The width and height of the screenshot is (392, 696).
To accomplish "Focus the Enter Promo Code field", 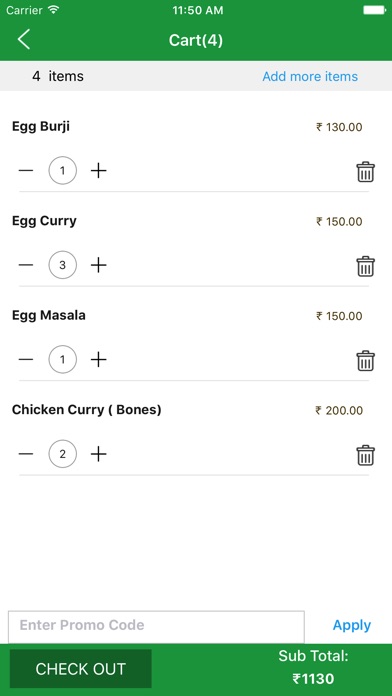I will point(156,626).
